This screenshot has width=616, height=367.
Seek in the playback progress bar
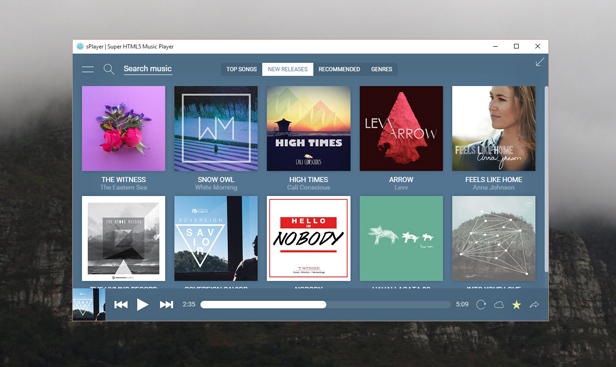[x=325, y=305]
